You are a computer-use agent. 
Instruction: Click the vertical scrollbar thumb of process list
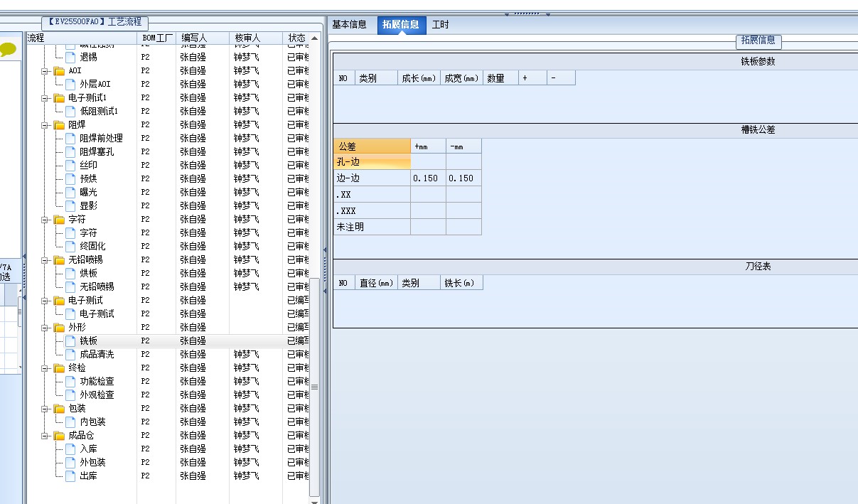(x=315, y=387)
